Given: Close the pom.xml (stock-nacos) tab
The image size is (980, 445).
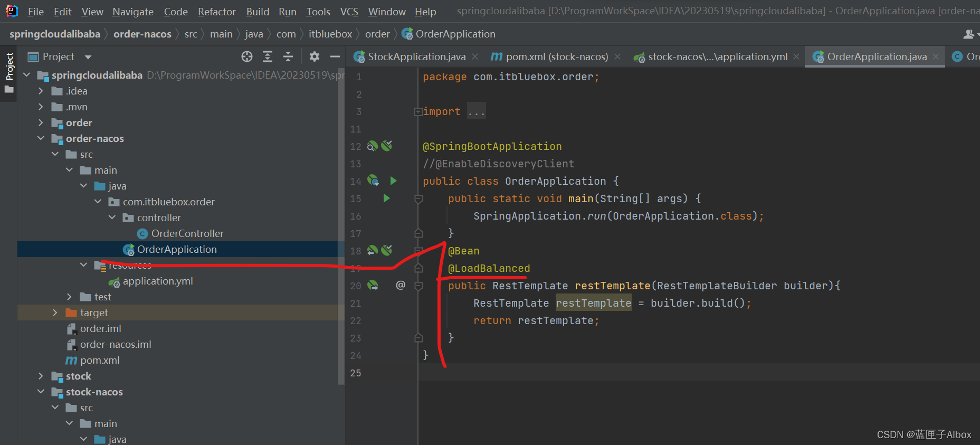Looking at the screenshot, I should (617, 56).
